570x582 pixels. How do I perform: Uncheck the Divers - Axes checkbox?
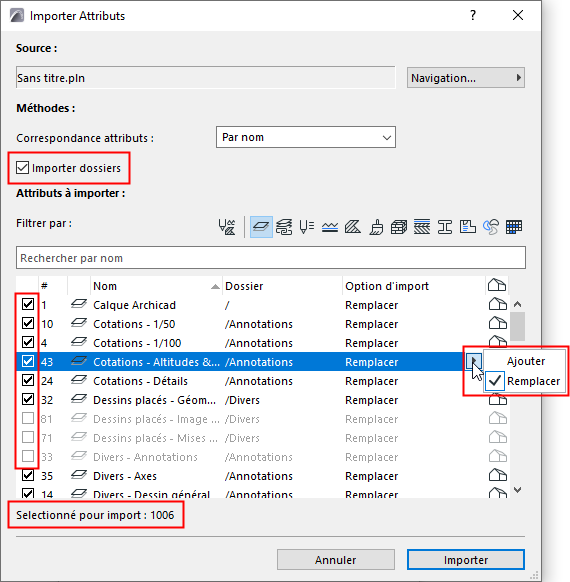tap(28, 475)
